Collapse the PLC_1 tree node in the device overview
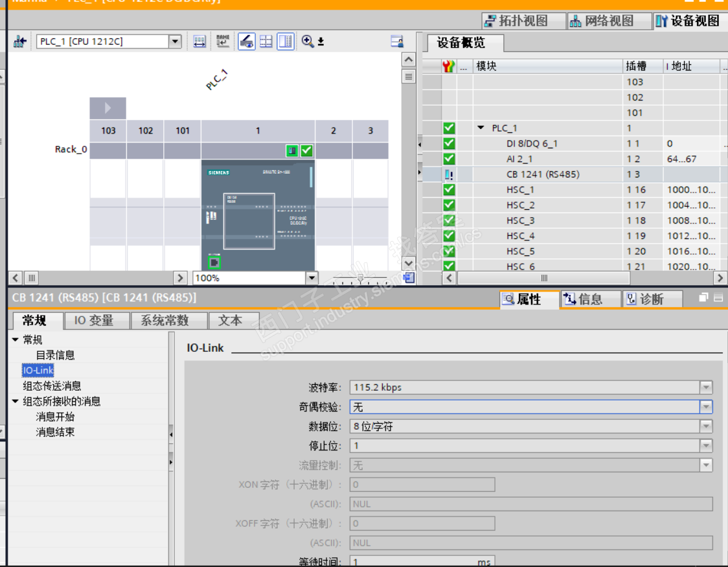This screenshot has height=567, width=728. 481,128
